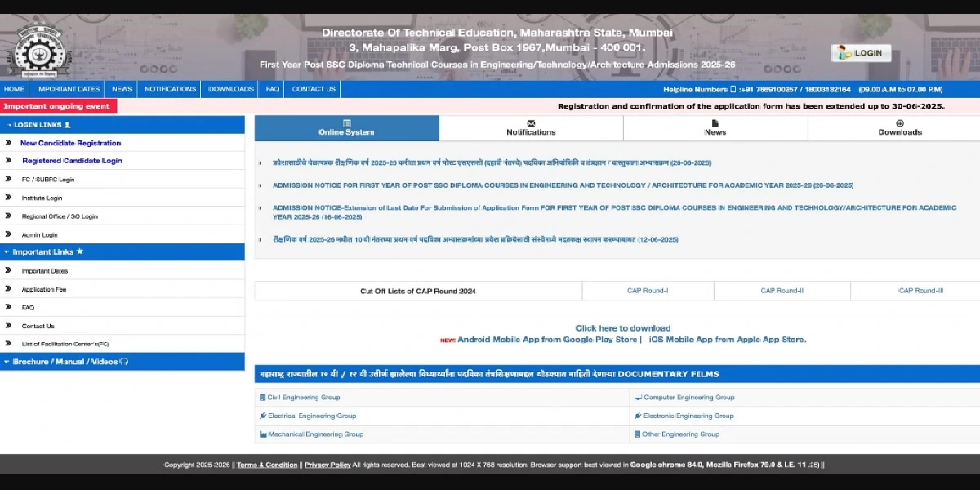This screenshot has width=980, height=494.
Task: Open Registered Candidate Login link
Action: (x=72, y=161)
